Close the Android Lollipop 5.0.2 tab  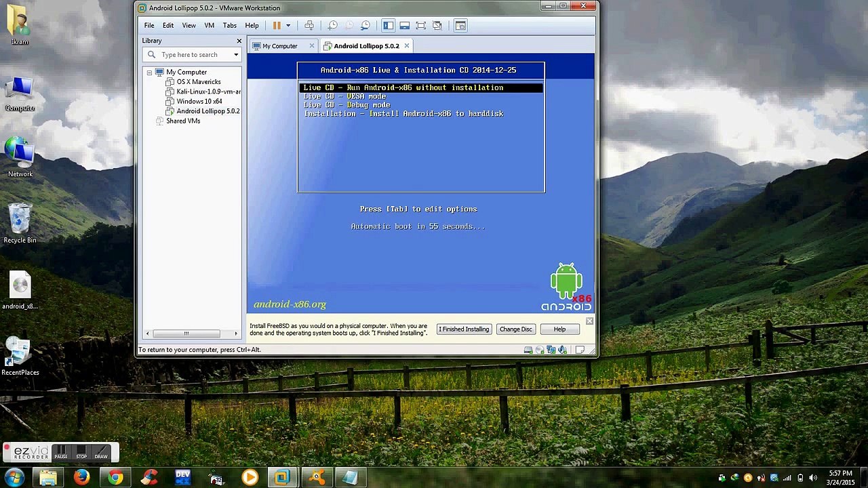click(x=406, y=46)
